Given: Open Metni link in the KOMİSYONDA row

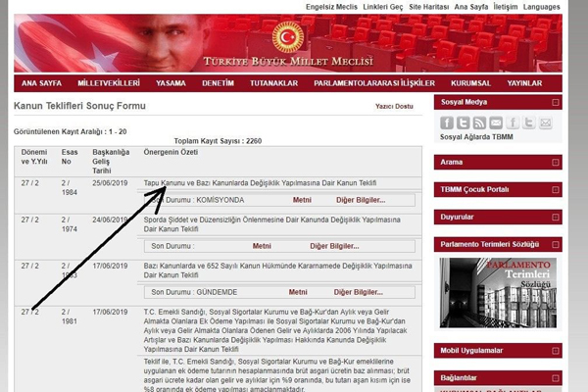Looking at the screenshot, I should click(301, 199).
